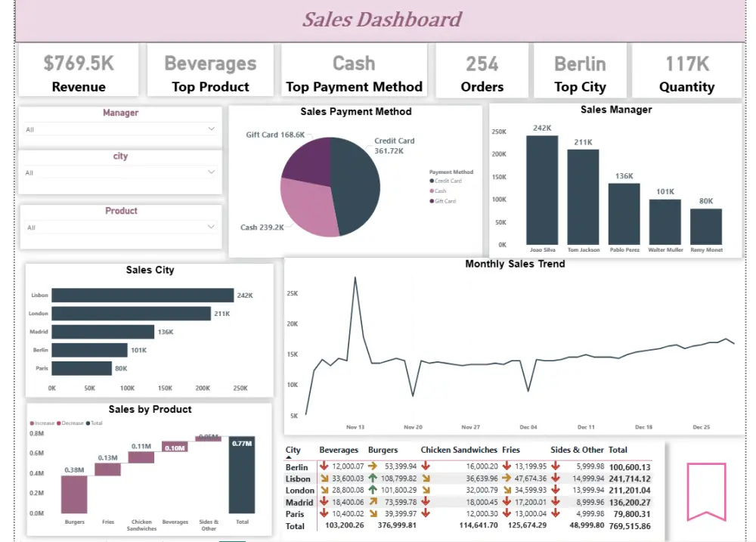Click red down arrow beside Paris 4,999.98
The image size is (756, 542).
point(556,513)
